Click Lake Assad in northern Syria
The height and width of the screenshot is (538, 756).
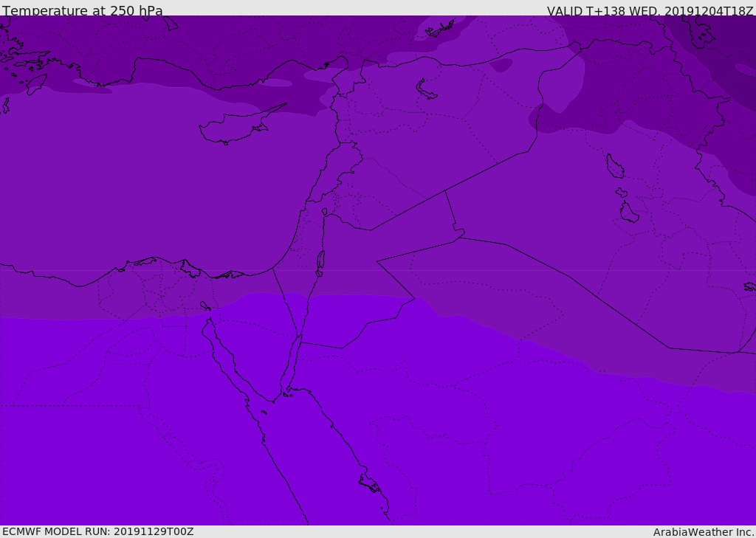[x=425, y=90]
